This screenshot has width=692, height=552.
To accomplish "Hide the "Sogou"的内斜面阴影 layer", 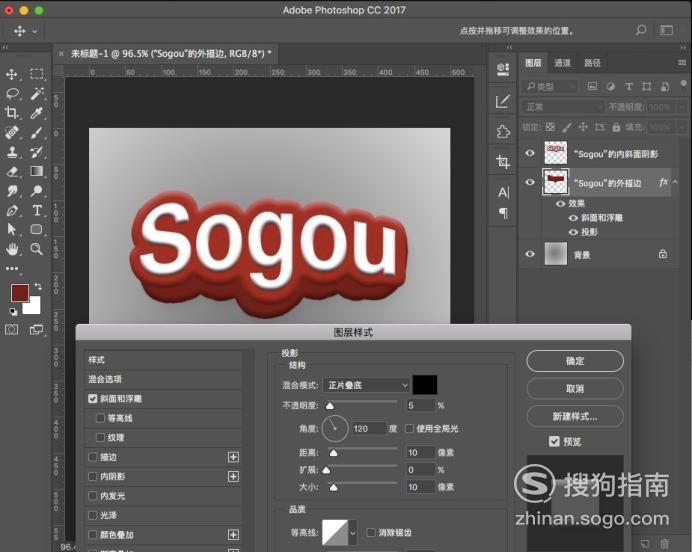I will (x=530, y=153).
